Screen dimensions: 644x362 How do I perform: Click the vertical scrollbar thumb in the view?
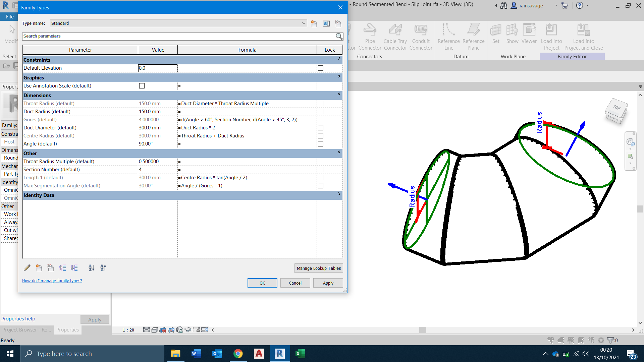click(640, 209)
